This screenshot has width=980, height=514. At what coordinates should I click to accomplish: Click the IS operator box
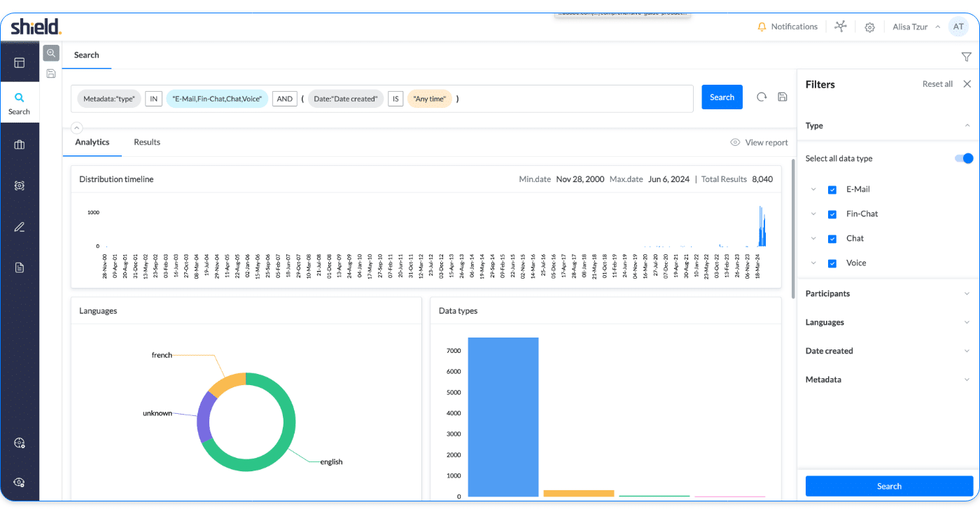pos(395,99)
